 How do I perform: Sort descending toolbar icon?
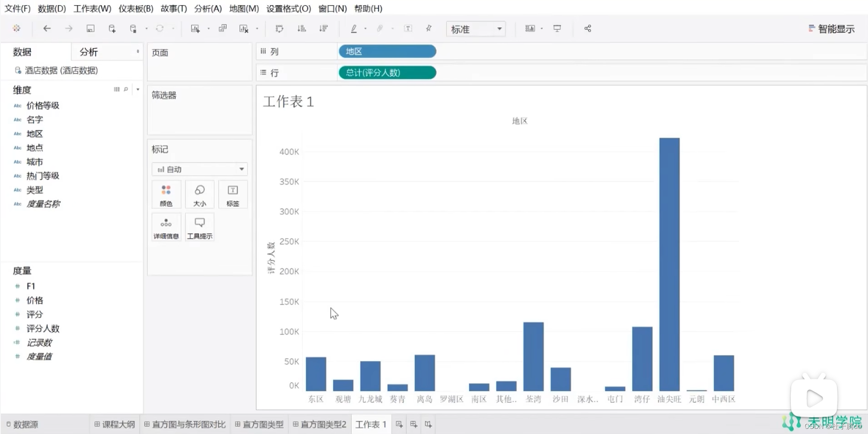coord(323,28)
